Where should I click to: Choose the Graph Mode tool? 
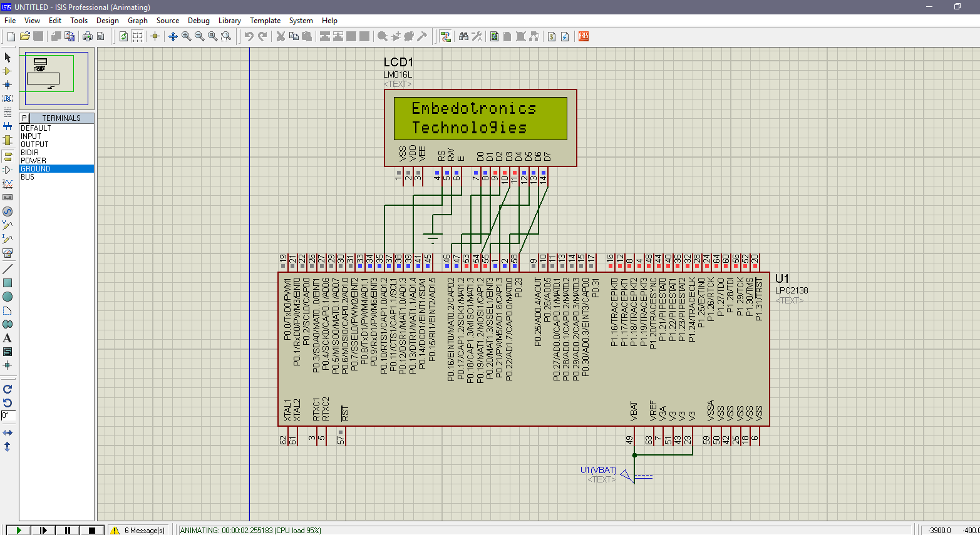8,183
